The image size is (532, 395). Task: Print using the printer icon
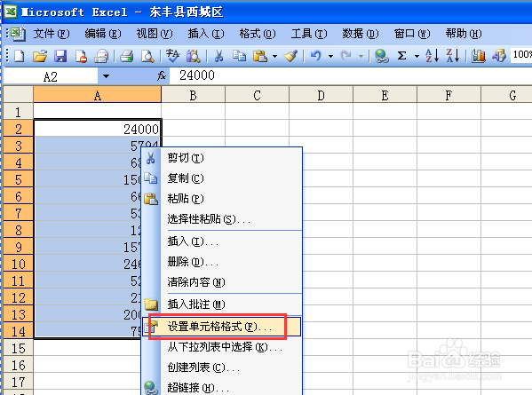click(x=127, y=56)
